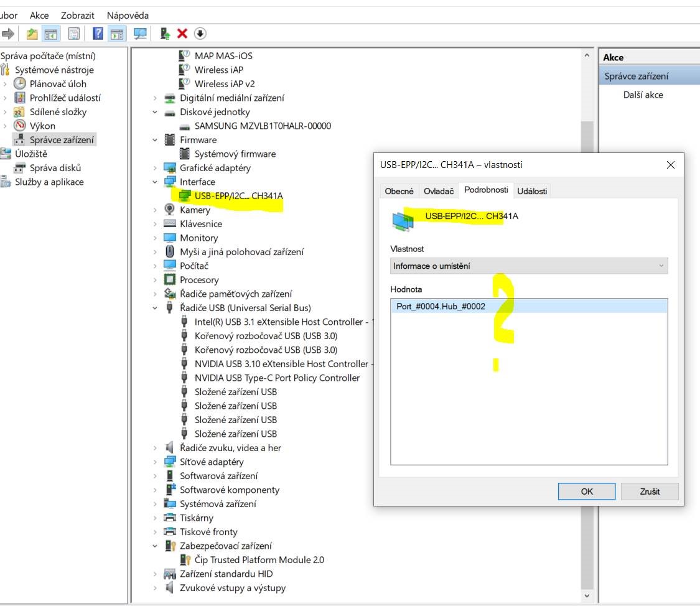Toggle the show/hide action pane icon
Image resolution: width=700 pixels, height=606 pixels.
click(116, 34)
